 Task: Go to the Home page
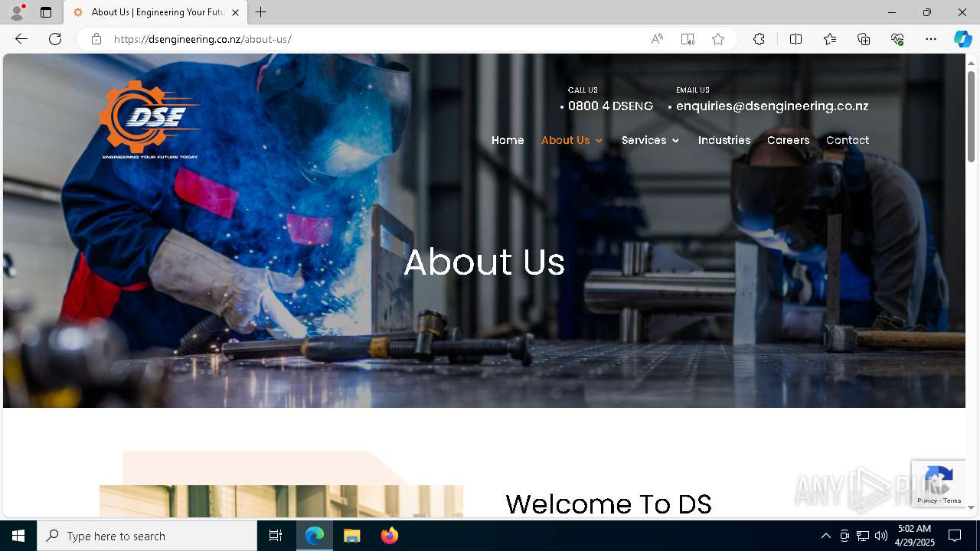508,140
